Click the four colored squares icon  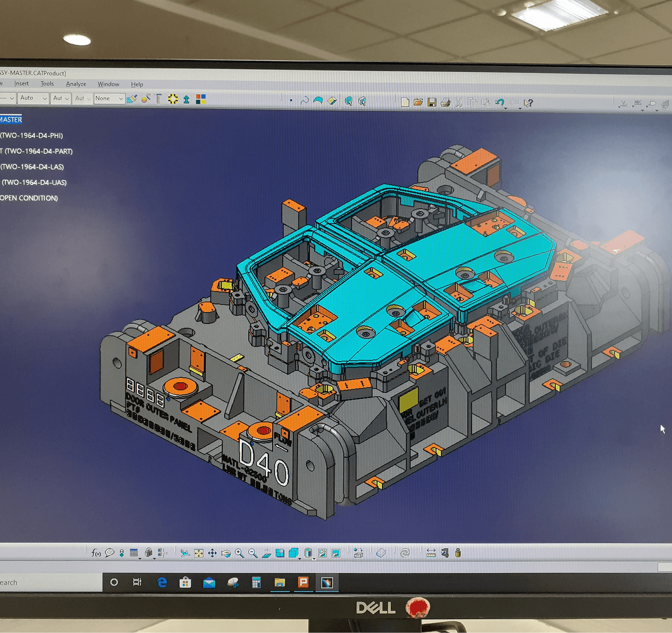[201, 99]
